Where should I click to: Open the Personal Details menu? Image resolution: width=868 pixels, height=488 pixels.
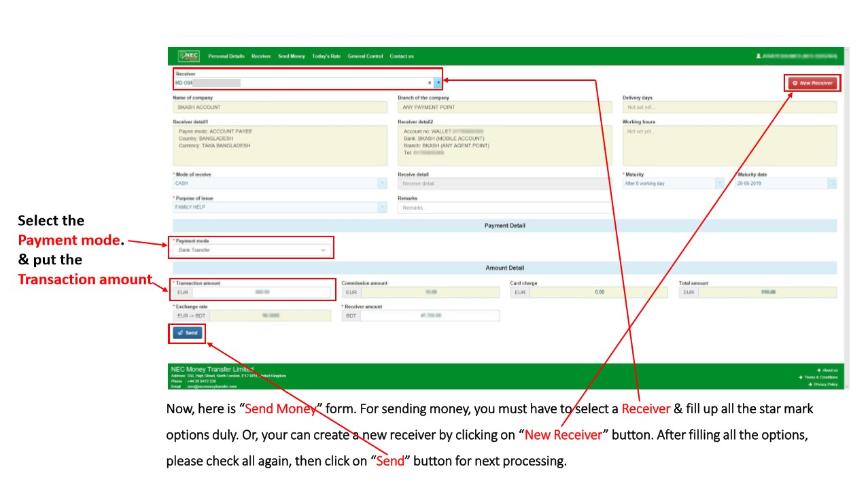click(x=226, y=56)
